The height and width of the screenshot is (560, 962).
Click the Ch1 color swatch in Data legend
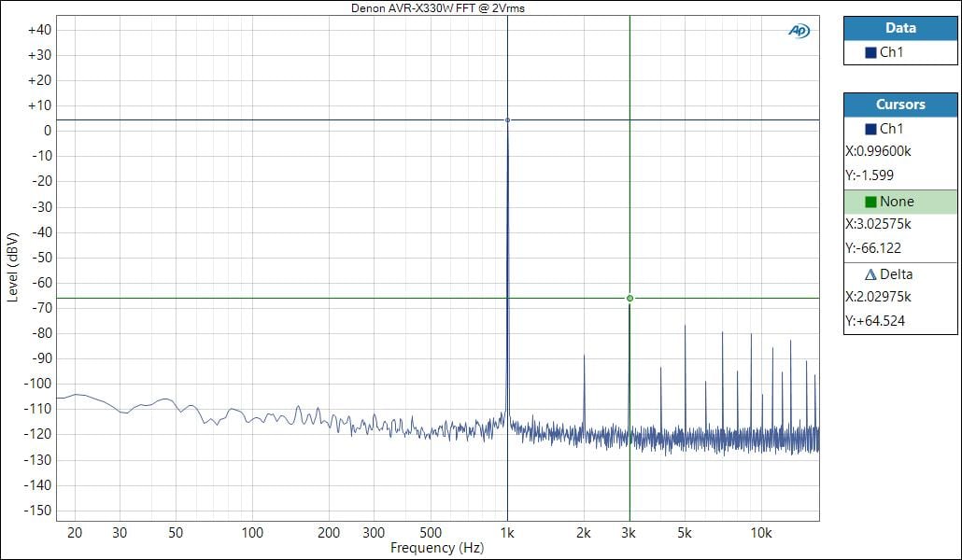click(870, 52)
